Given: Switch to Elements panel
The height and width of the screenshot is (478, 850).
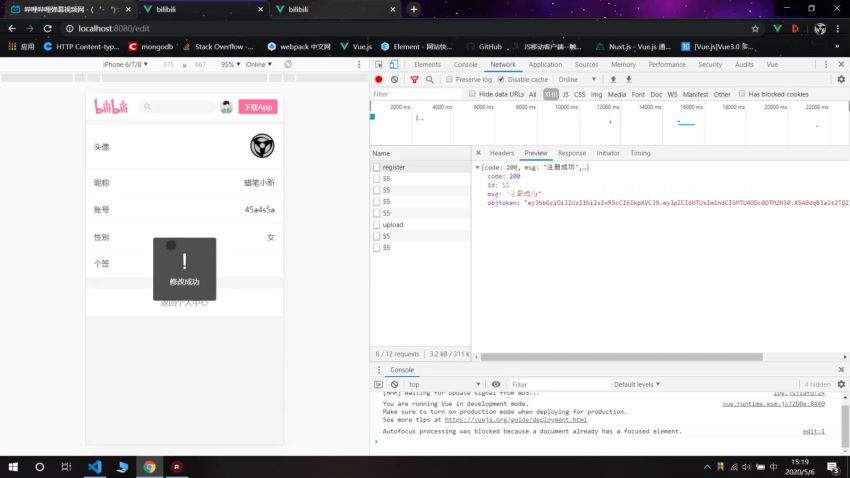Looking at the screenshot, I should click(x=427, y=64).
